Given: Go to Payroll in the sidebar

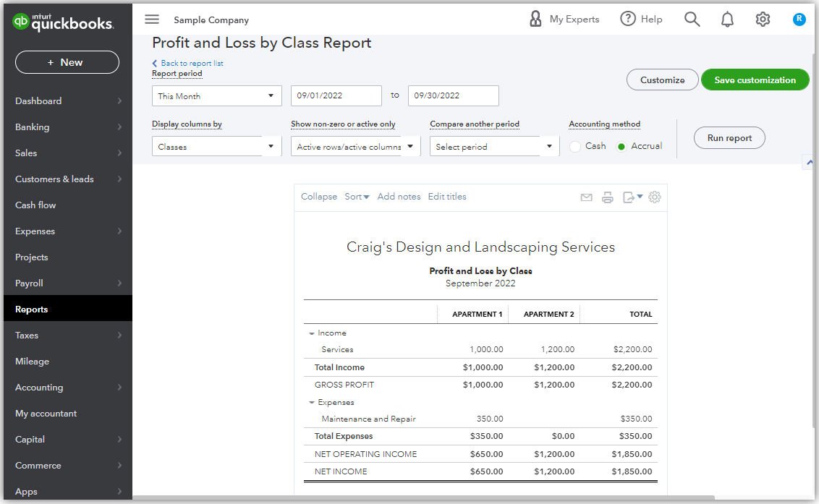Looking at the screenshot, I should 30,283.
